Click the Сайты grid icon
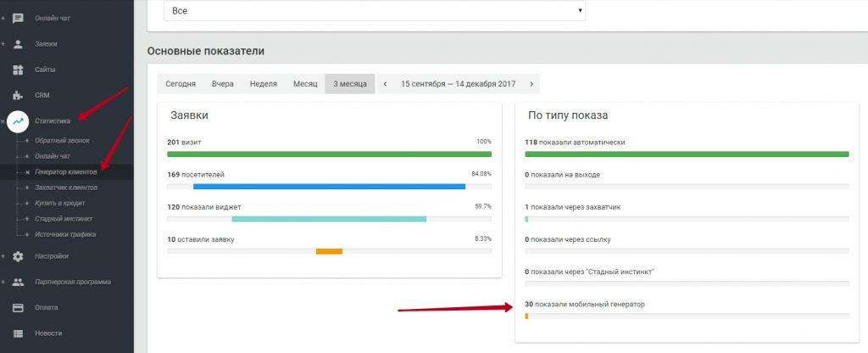 pos(19,70)
